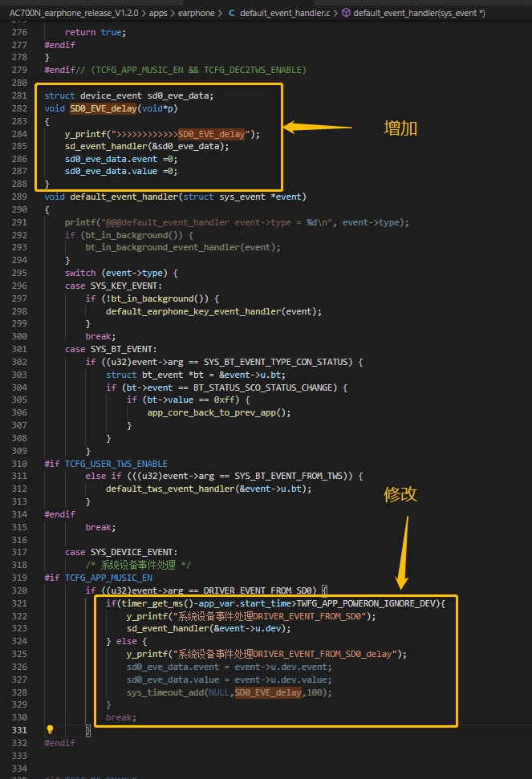Click 'case SYS_DEVICE_EVENT:' label
532x779 pixels.
pos(121,552)
